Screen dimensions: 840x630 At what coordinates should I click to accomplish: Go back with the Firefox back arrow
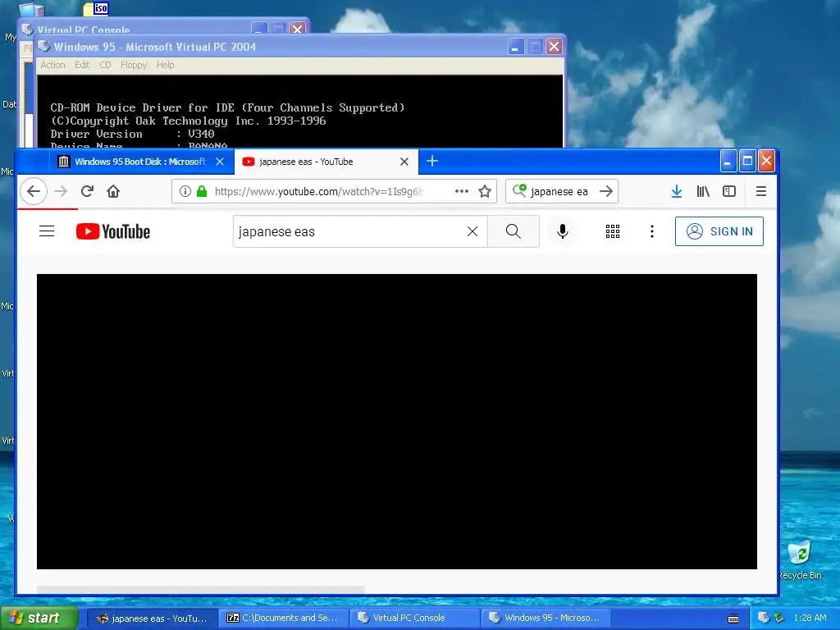click(34, 191)
